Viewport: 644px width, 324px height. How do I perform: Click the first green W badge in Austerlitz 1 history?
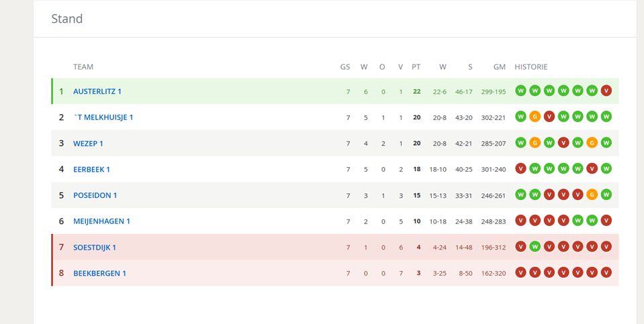point(520,91)
